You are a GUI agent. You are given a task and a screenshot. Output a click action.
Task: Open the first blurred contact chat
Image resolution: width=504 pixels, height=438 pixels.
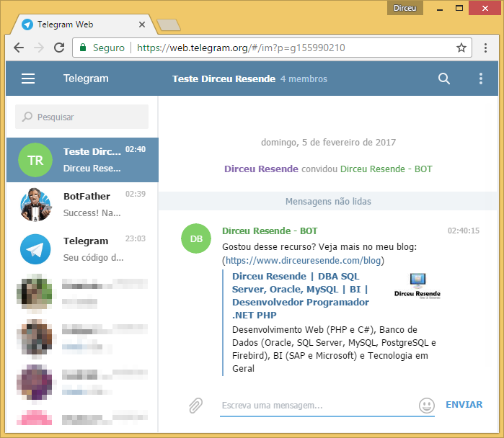(82, 294)
